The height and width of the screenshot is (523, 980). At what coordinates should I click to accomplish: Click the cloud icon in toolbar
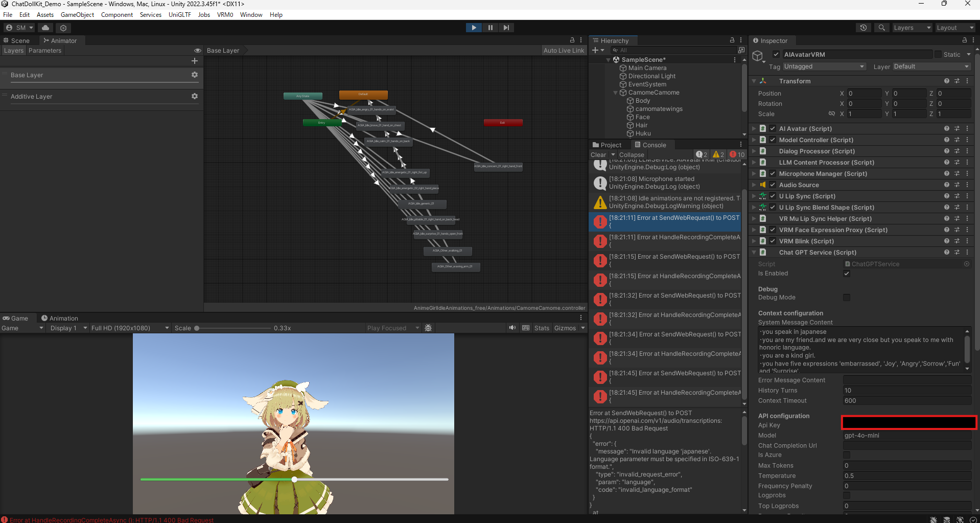tap(45, 28)
